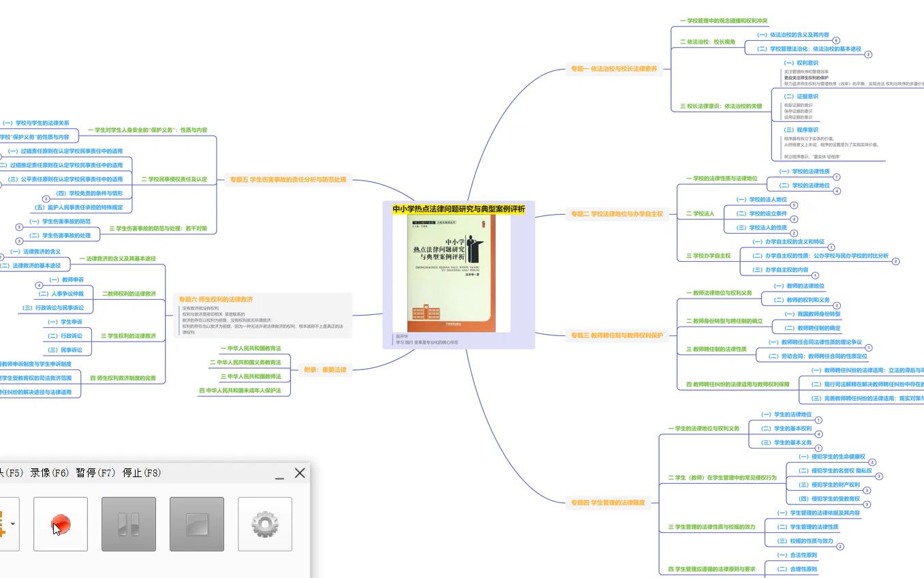
Task: Click the (一) 权利意识 subtopic
Action: click(801, 63)
